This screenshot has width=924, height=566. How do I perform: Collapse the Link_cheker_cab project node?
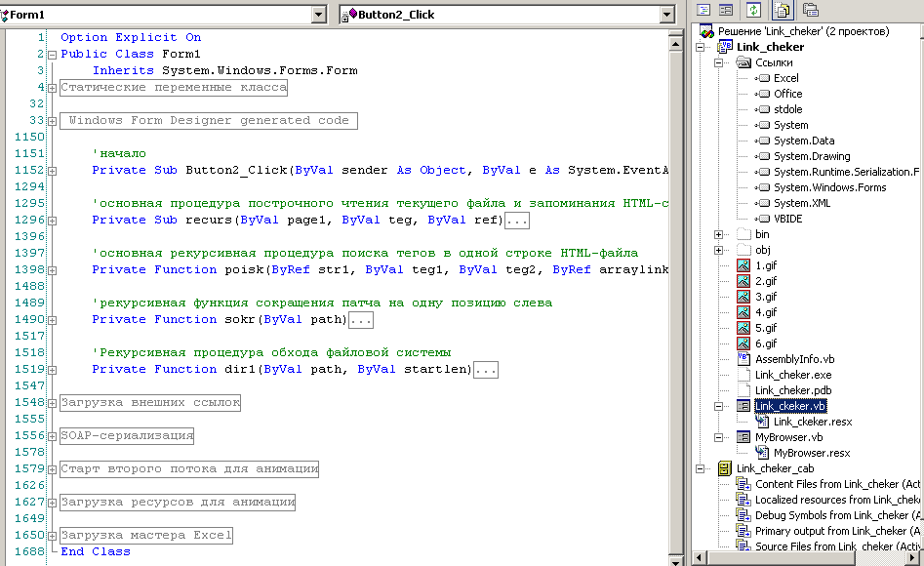point(700,468)
